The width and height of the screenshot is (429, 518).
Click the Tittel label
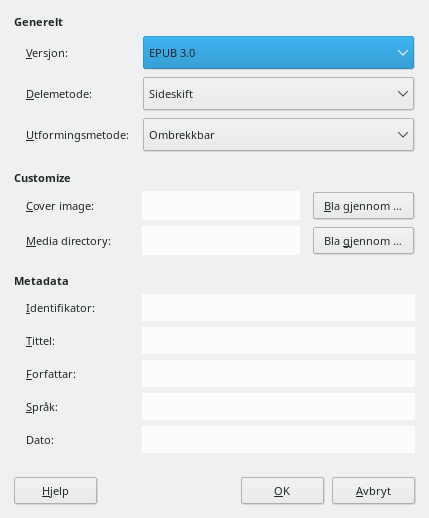[x=40, y=341]
